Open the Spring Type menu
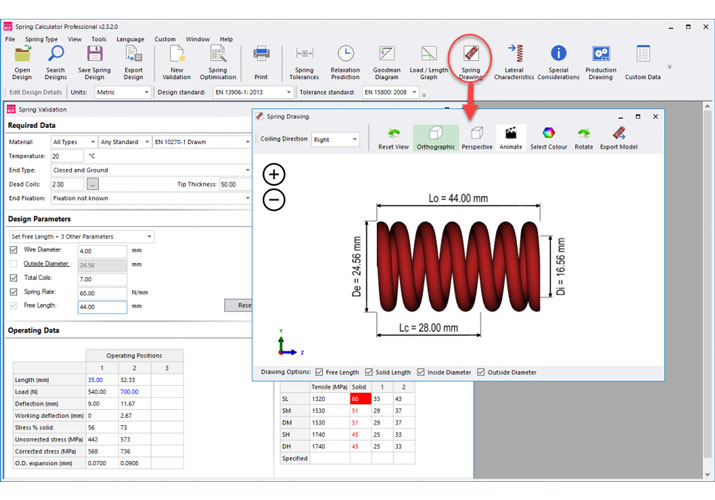 point(41,39)
